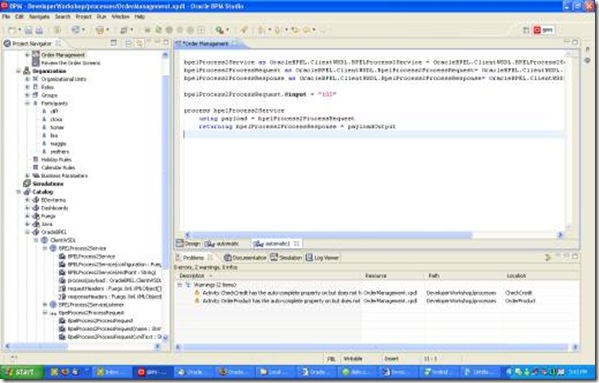Select participant maggie in the tree
The width and height of the screenshot is (599, 383).
click(x=58, y=144)
